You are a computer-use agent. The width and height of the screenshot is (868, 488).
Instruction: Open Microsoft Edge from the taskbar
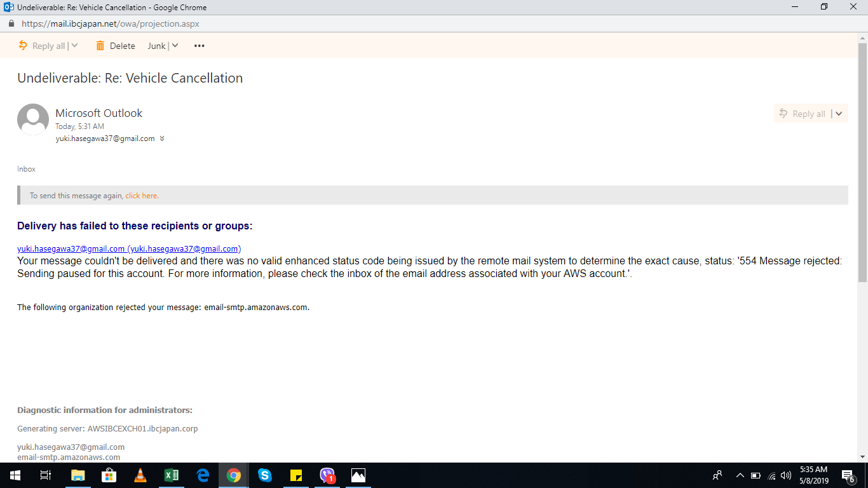(x=203, y=475)
